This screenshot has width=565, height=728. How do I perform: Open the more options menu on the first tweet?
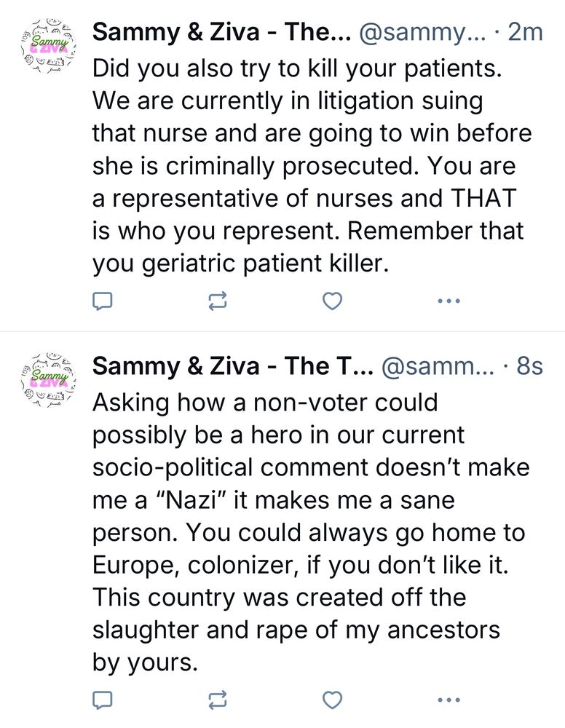[449, 301]
